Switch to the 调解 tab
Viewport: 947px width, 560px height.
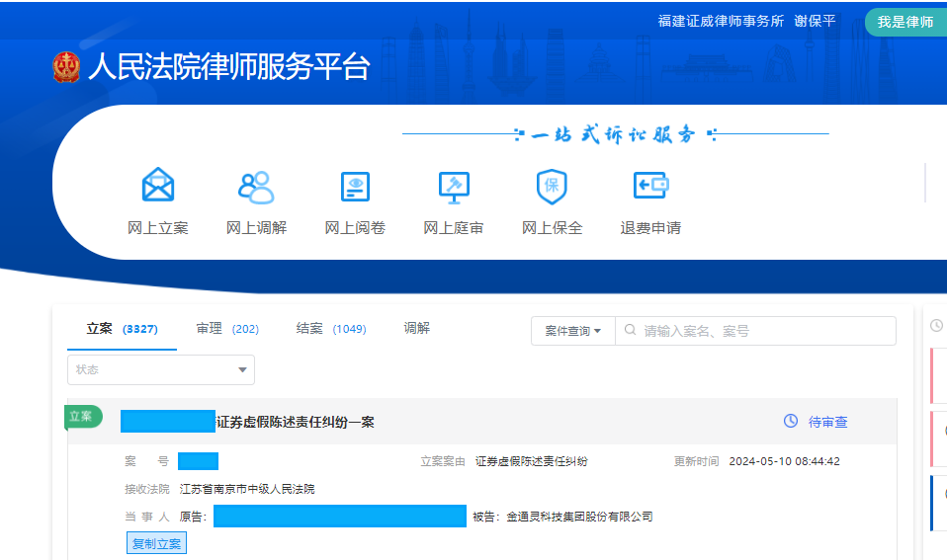(x=417, y=328)
